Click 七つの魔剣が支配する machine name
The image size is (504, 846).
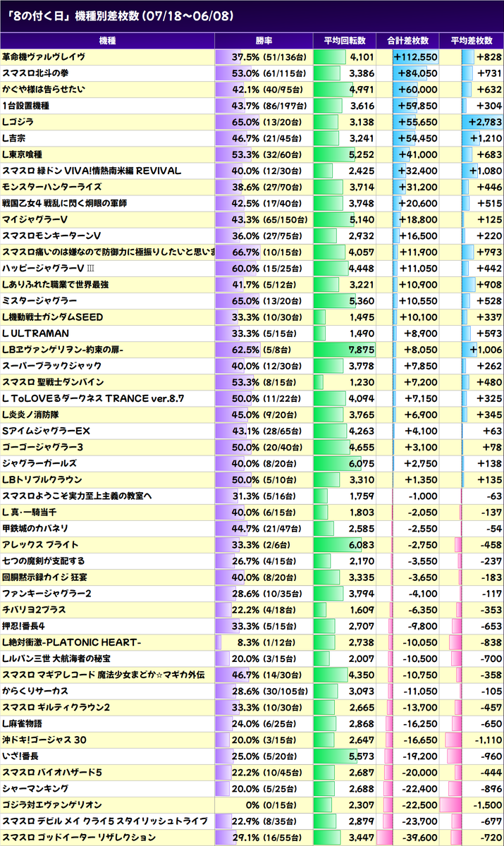[43, 560]
